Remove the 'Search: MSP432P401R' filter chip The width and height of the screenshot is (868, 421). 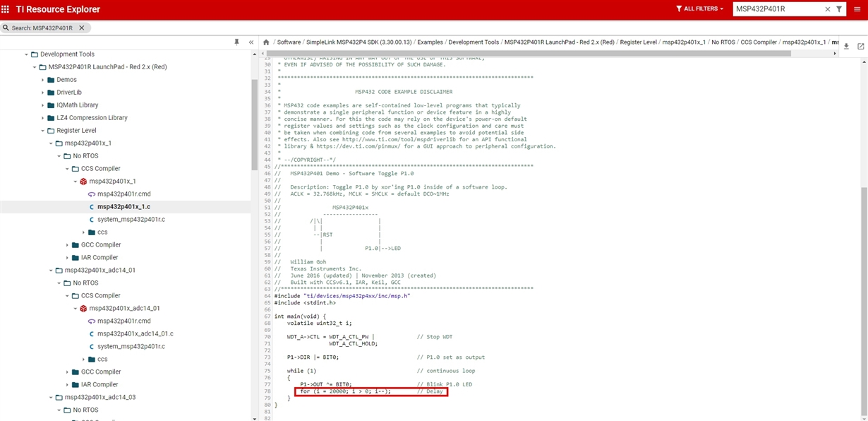(81, 28)
